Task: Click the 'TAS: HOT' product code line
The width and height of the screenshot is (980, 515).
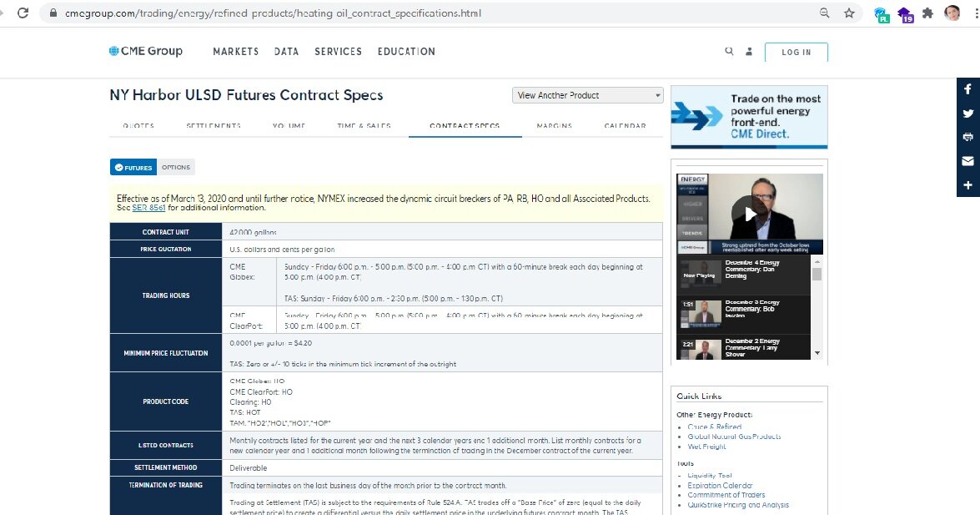Action: [x=245, y=412]
